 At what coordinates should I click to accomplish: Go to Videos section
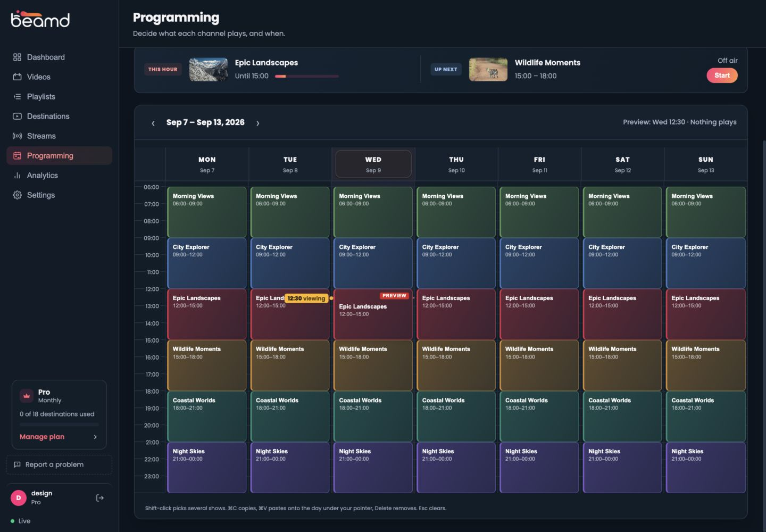click(x=59, y=77)
